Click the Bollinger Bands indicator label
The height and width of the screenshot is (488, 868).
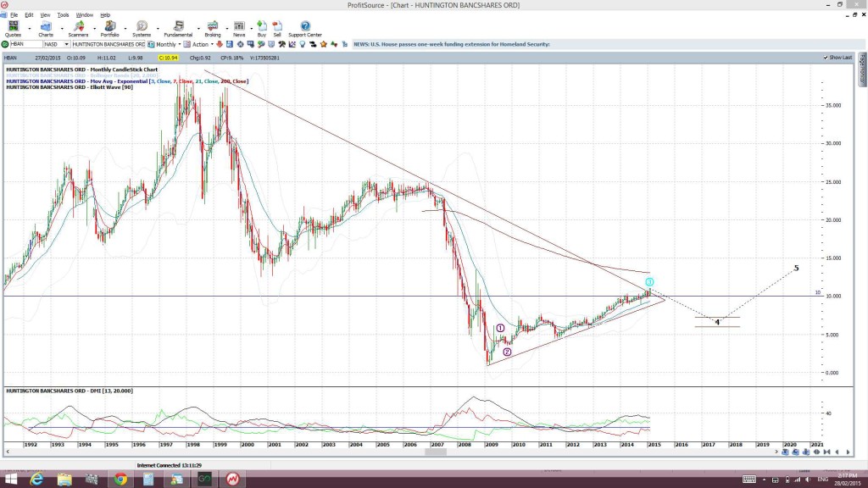(x=82, y=75)
